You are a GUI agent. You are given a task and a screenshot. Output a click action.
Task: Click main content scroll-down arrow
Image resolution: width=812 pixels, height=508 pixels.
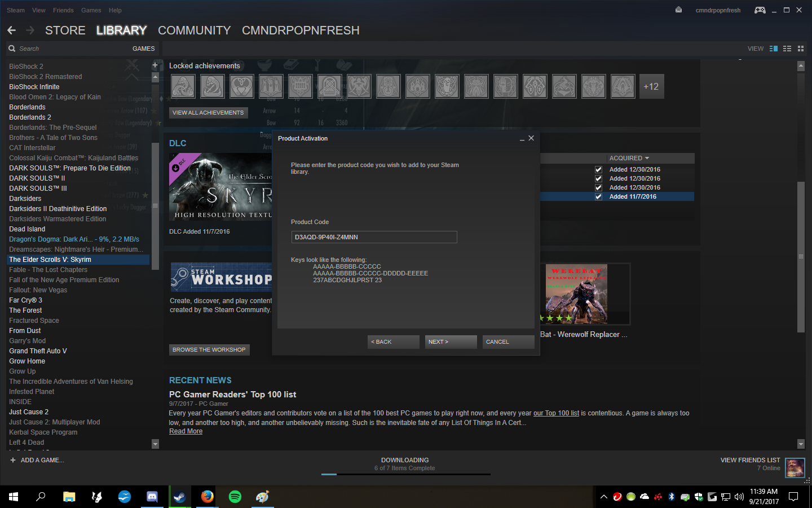[801, 444]
